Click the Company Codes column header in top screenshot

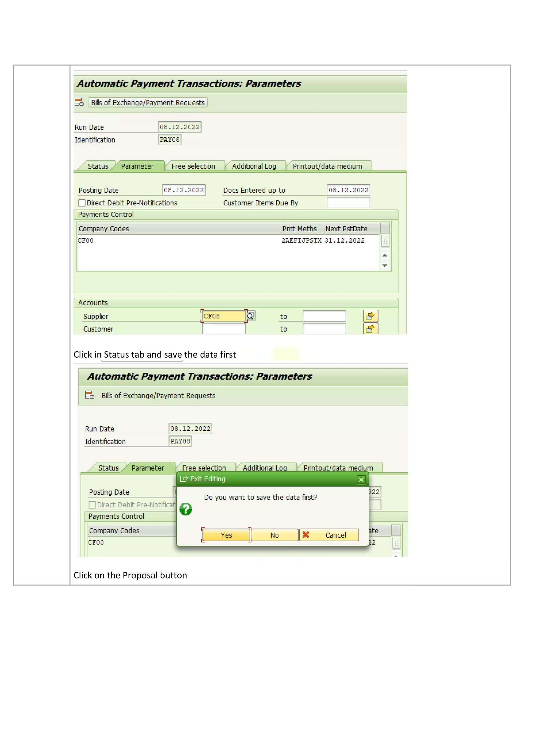pos(179,228)
